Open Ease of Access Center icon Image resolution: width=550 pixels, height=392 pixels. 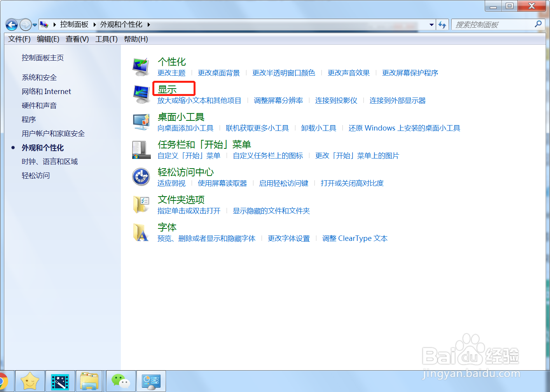point(141,176)
